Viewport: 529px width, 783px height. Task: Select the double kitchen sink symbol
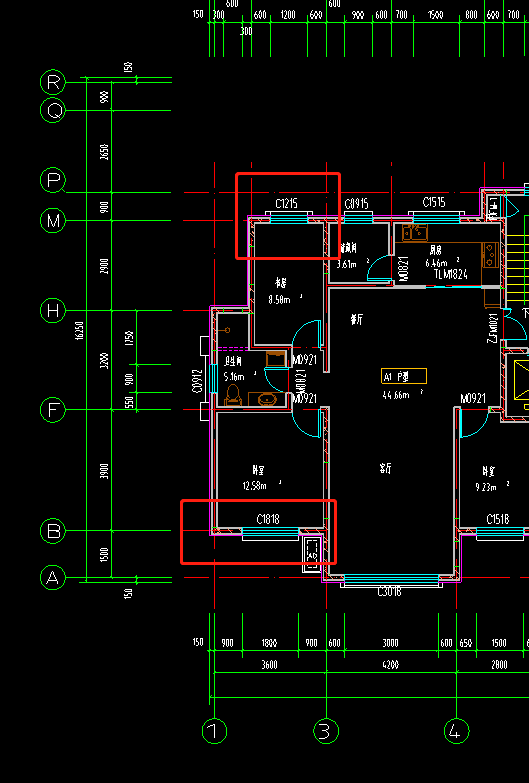[x=415, y=233]
